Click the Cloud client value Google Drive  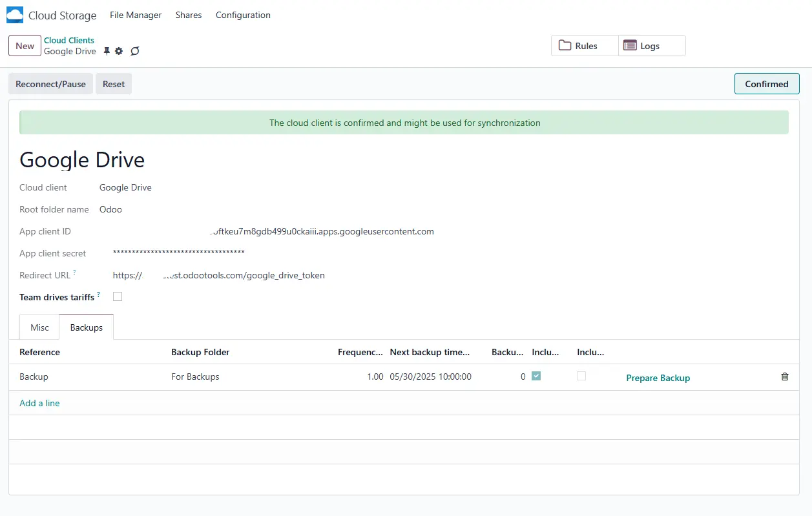click(125, 187)
